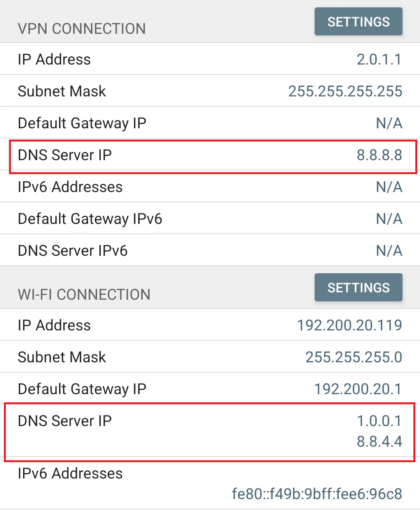
Task: Open the VPN Connection settings button
Action: click(358, 22)
